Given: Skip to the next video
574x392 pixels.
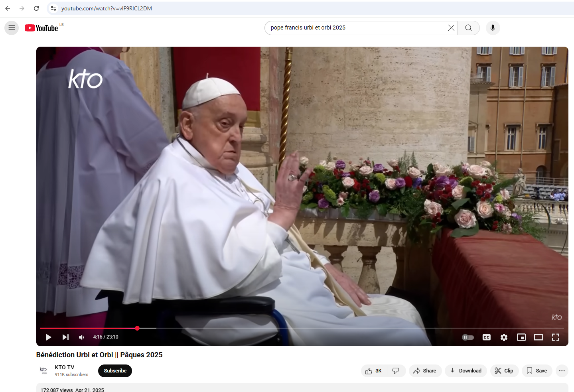Looking at the screenshot, I should (x=65, y=337).
